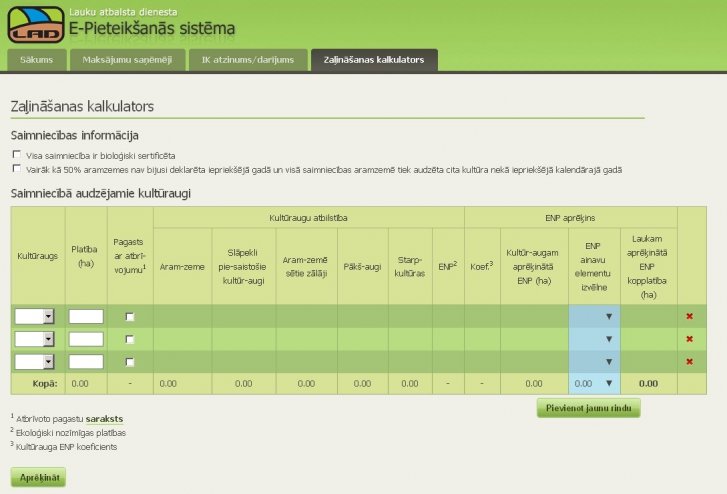The width and height of the screenshot is (727, 494).
Task: Open the 'saraksts' link in footnote
Action: [104, 419]
